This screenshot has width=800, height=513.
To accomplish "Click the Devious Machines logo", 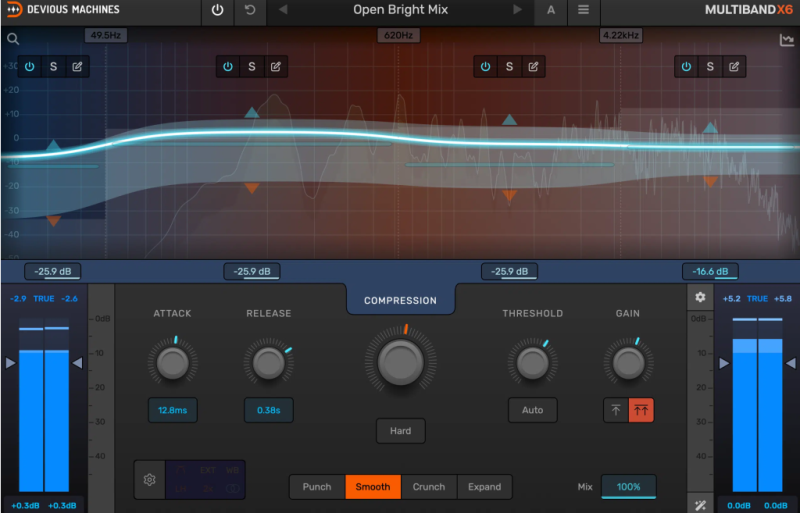I will click(63, 10).
